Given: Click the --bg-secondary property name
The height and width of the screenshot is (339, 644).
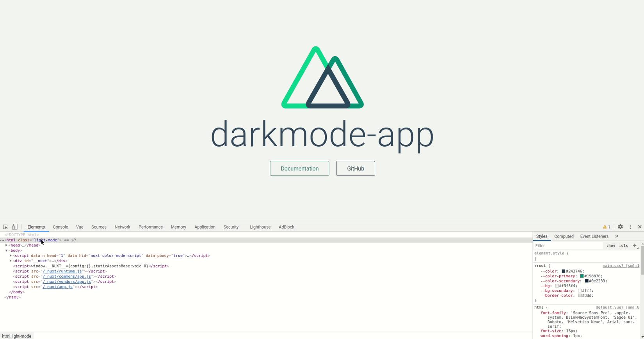Looking at the screenshot, I should point(557,291).
